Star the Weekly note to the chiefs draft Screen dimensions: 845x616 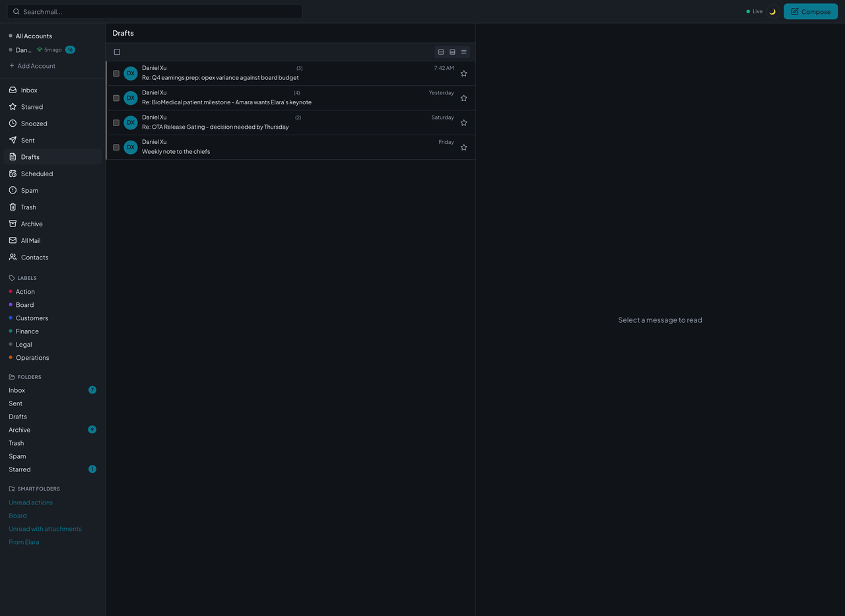[463, 147]
